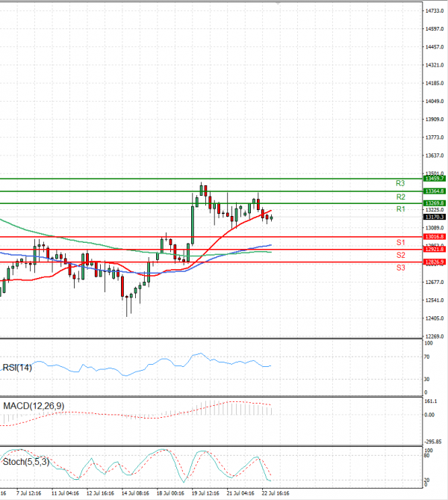The image size is (448, 500).
Task: Click the 14457.0 price axis value
Action: click(x=435, y=47)
